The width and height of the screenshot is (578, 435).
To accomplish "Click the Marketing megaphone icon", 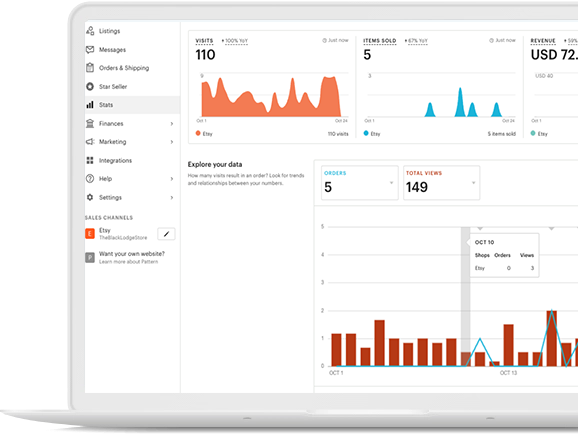I will point(90,142).
